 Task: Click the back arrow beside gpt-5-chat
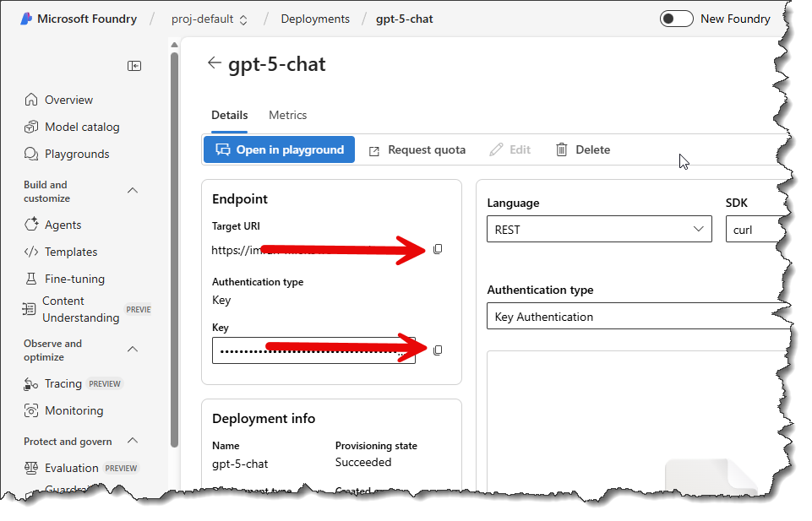214,63
